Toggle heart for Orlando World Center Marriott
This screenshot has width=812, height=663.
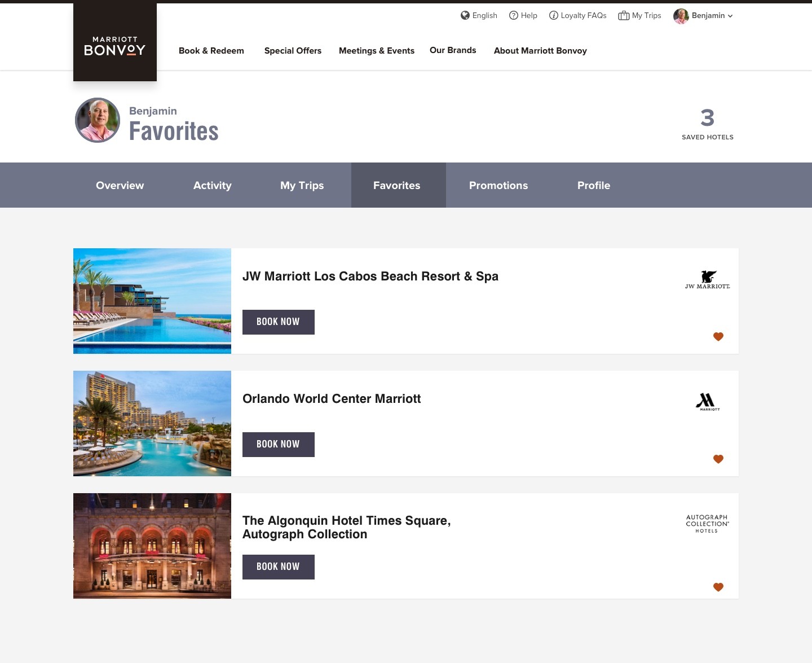coord(718,459)
